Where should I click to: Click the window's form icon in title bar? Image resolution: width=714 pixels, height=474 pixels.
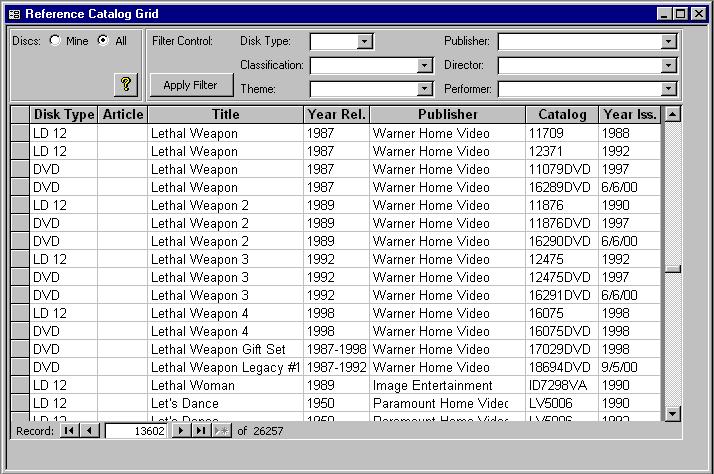[x=14, y=14]
